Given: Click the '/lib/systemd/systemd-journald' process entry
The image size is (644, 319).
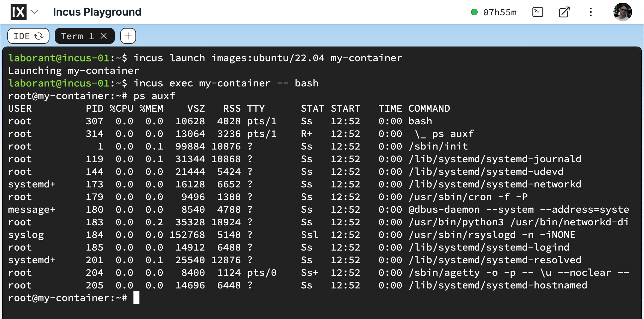Looking at the screenshot, I should pyautogui.click(x=495, y=159).
